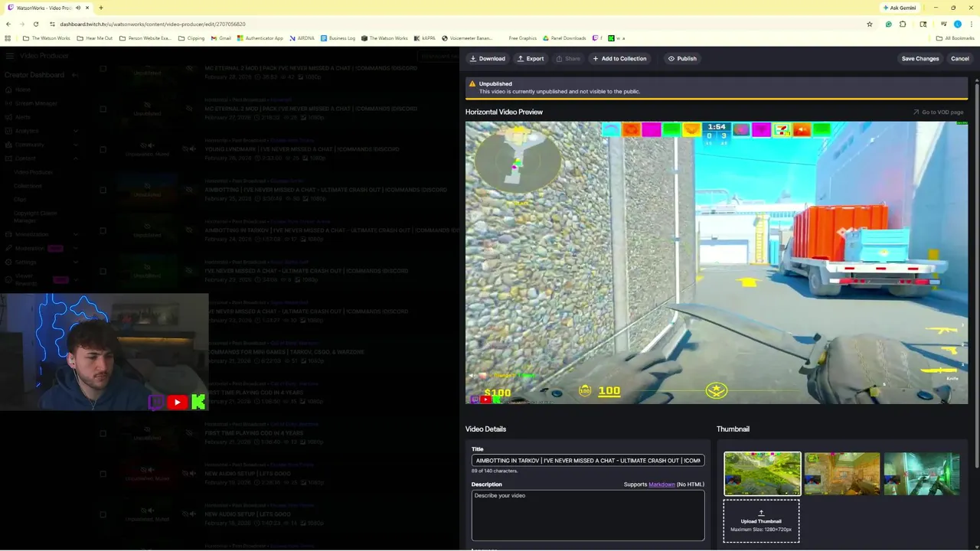The width and height of the screenshot is (980, 551).
Task: Bookmark this page with the star icon
Action: pos(870,24)
